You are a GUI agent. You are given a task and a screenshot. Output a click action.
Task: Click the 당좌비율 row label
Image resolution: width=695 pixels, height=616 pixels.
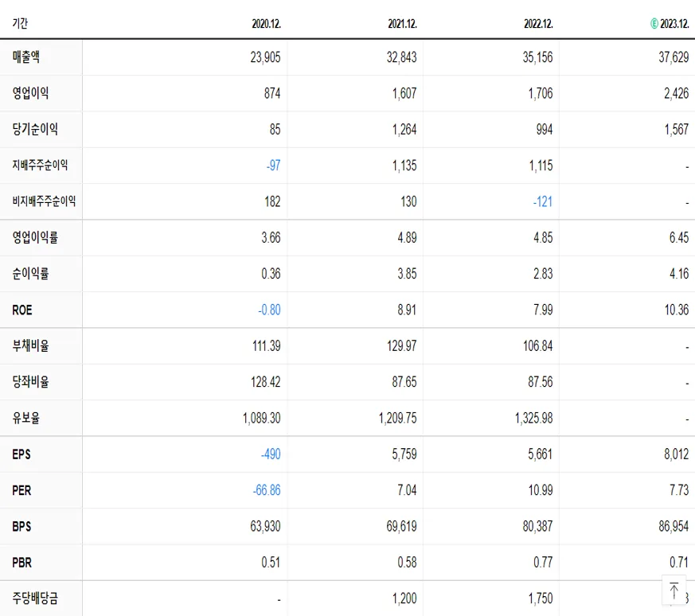tap(30, 381)
